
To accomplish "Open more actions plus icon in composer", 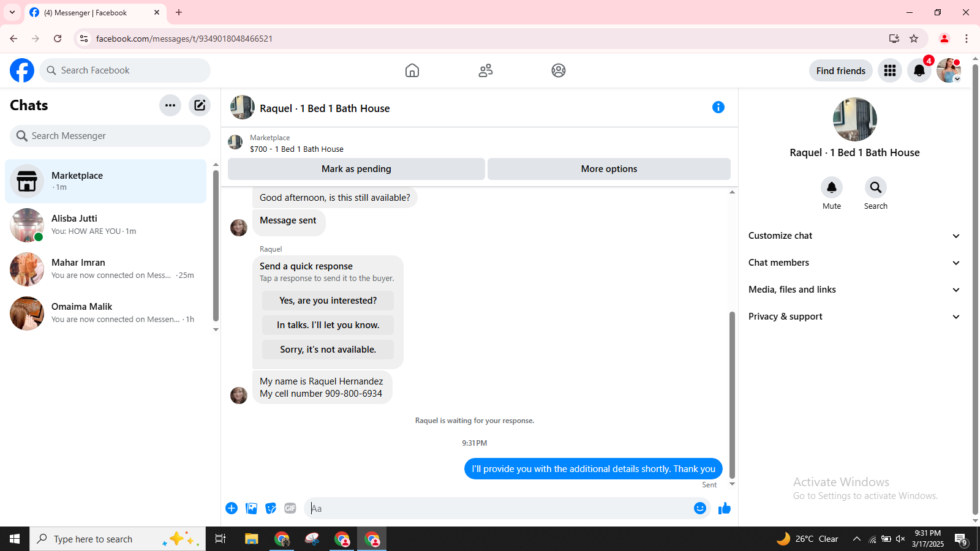I will (232, 508).
